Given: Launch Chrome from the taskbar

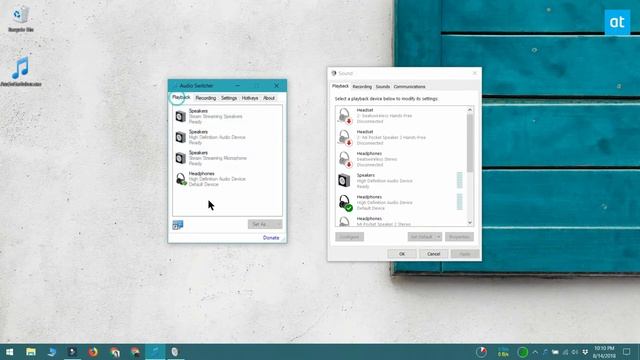Looking at the screenshot, I should click(x=114, y=352).
